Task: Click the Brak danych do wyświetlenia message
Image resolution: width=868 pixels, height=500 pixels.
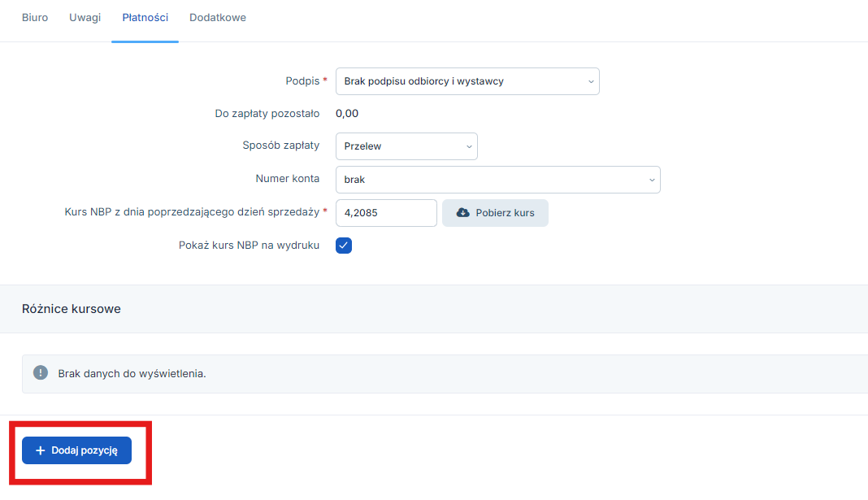Action: (x=132, y=374)
